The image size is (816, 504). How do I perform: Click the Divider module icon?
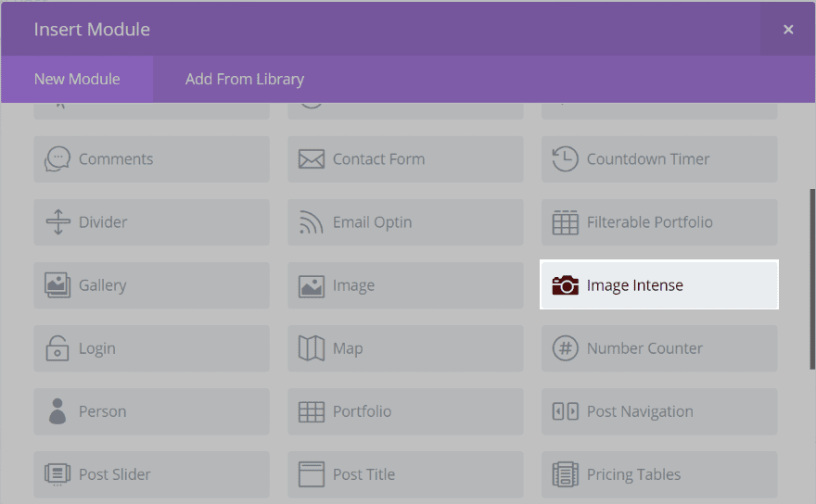57,222
